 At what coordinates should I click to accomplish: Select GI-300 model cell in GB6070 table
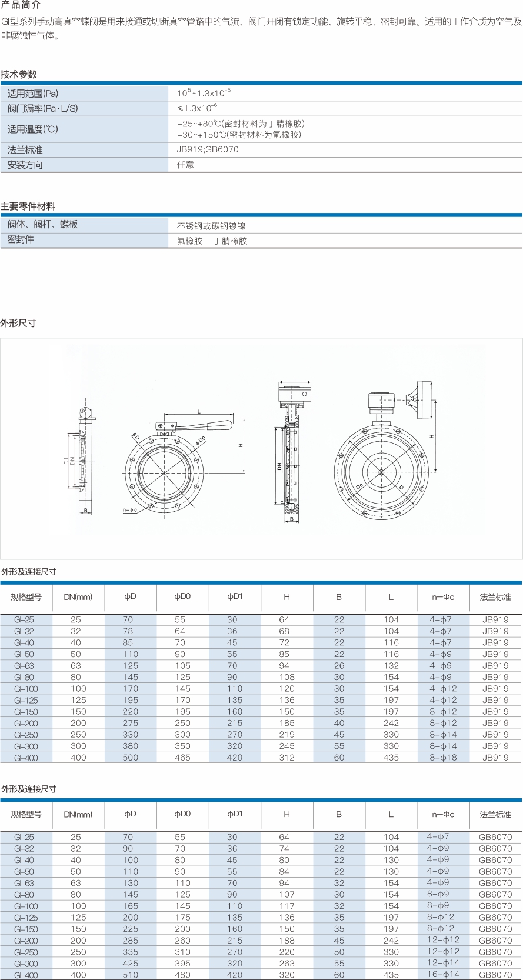point(26,964)
